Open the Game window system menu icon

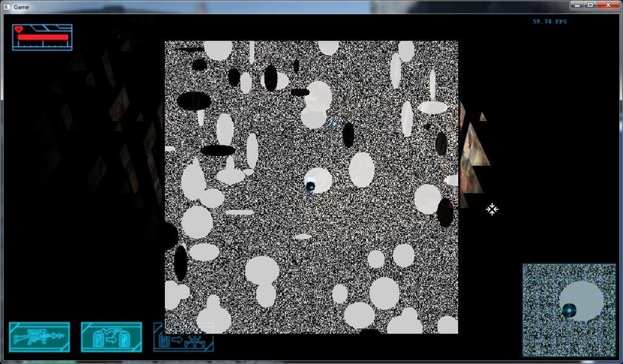(x=7, y=7)
